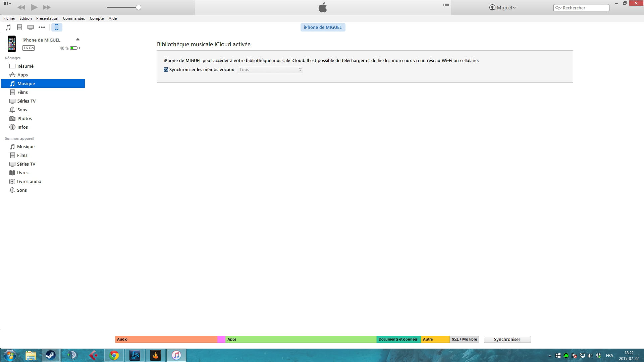
Task: Click the three-dots More media icon
Action: 42,27
